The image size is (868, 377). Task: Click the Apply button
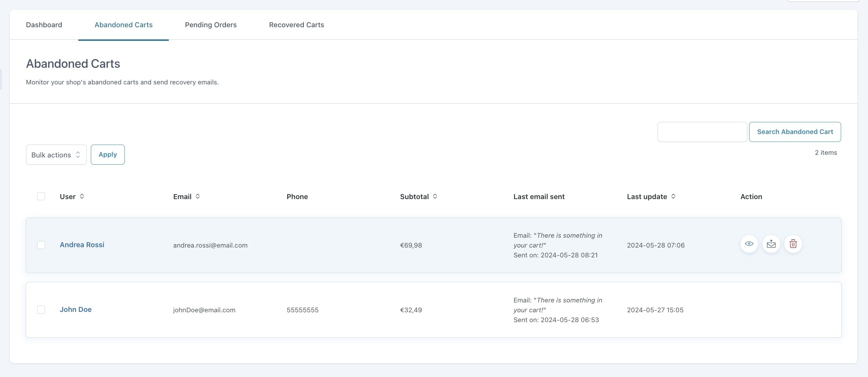pos(107,155)
